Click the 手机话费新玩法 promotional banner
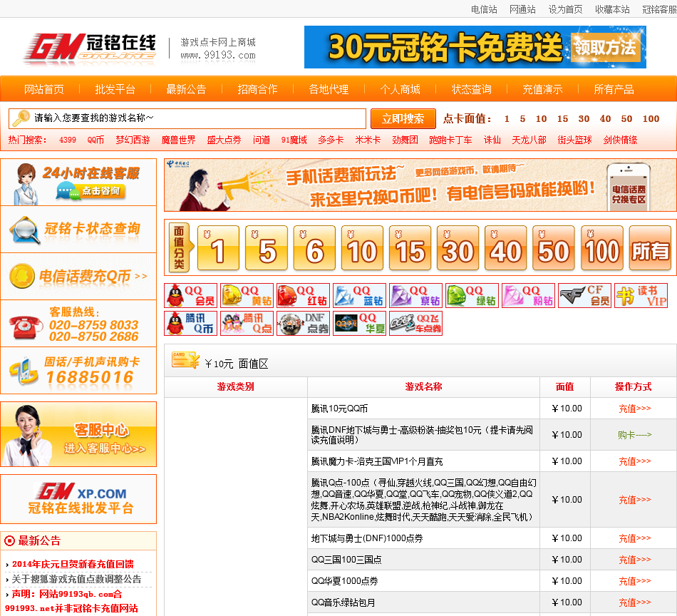Image resolution: width=677 pixels, height=616 pixels. [420, 185]
